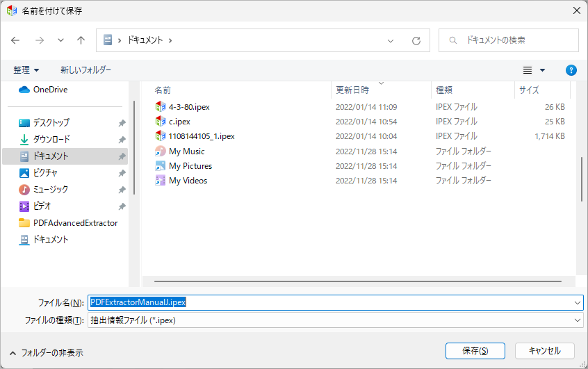Open recent locations chevron beside navigation arrows

(x=60, y=40)
